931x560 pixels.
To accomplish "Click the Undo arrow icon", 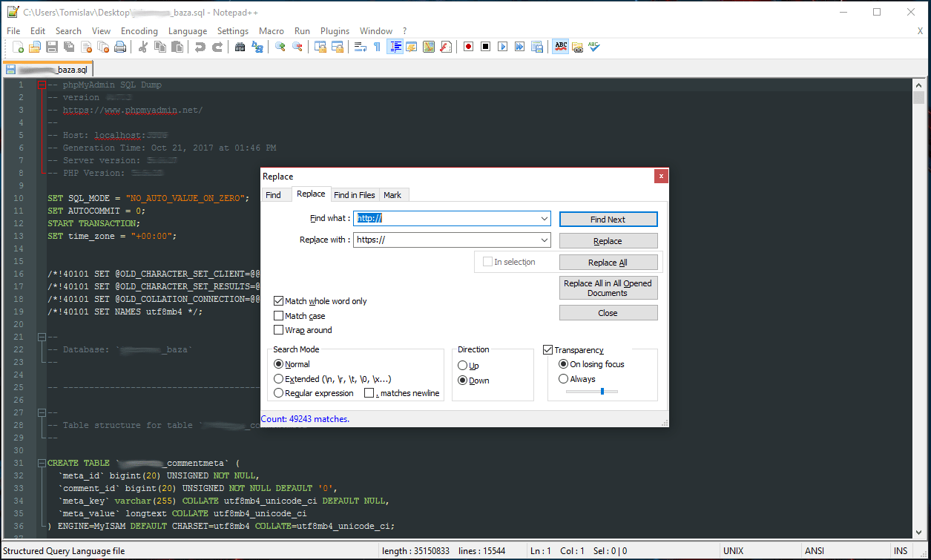I will [x=200, y=47].
